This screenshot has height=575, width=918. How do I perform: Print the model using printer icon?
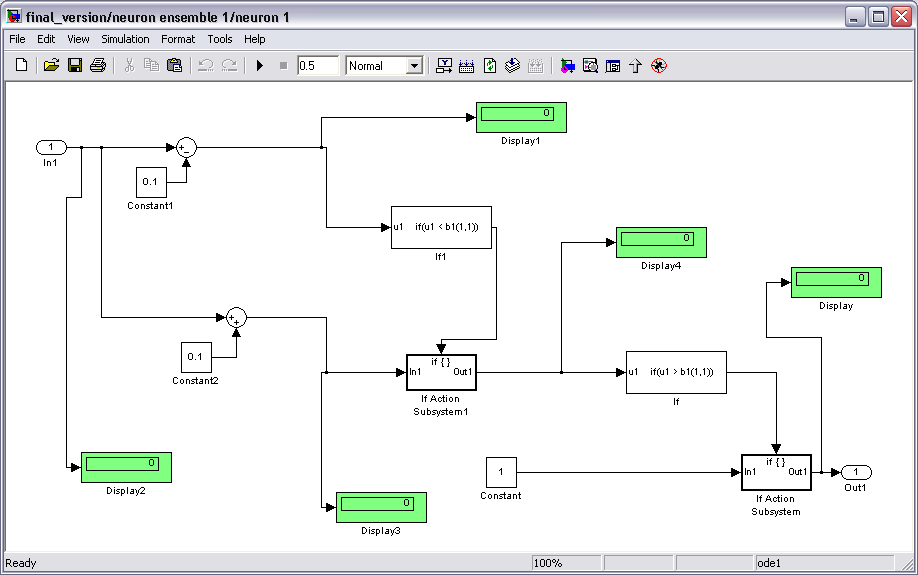[x=98, y=66]
